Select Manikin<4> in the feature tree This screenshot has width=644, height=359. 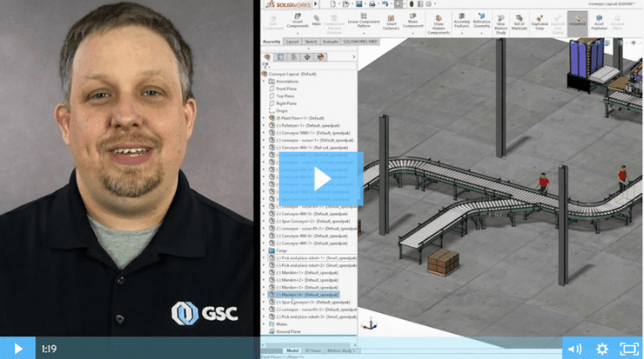[x=306, y=295]
